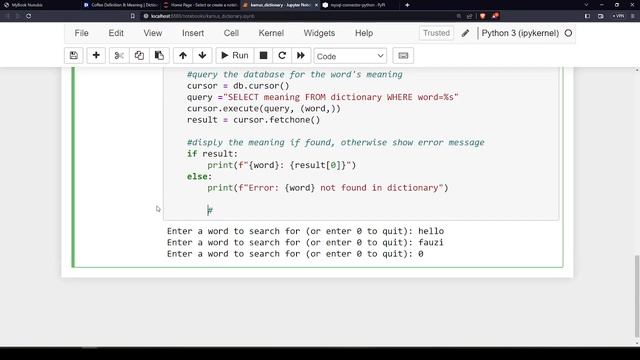
Task: Move selected cell down
Action: point(202,56)
